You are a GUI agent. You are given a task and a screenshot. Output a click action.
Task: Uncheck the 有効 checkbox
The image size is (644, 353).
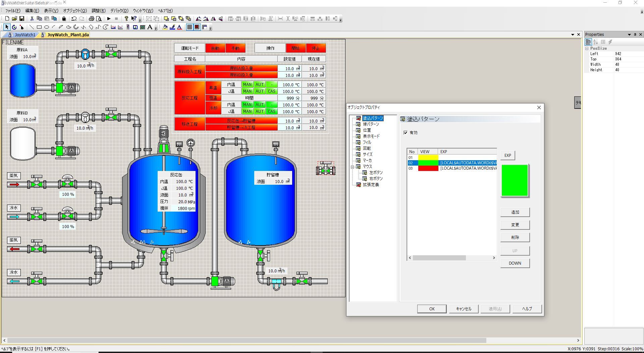click(x=406, y=133)
